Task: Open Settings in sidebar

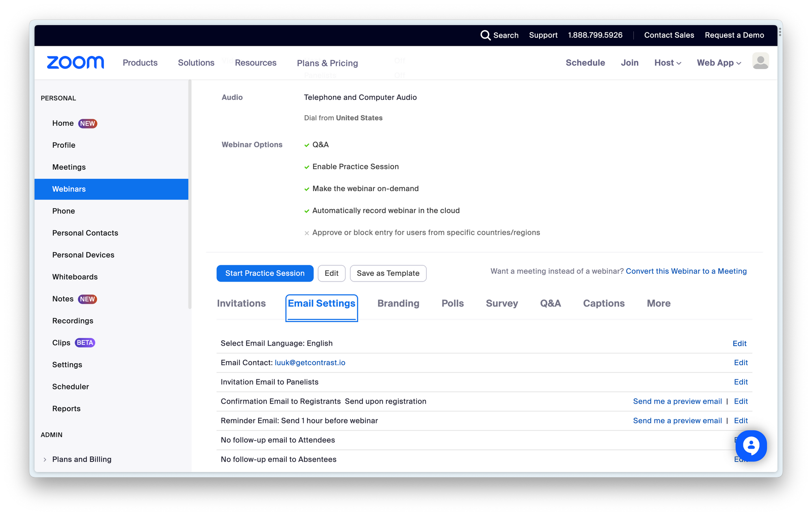Action: tap(67, 365)
